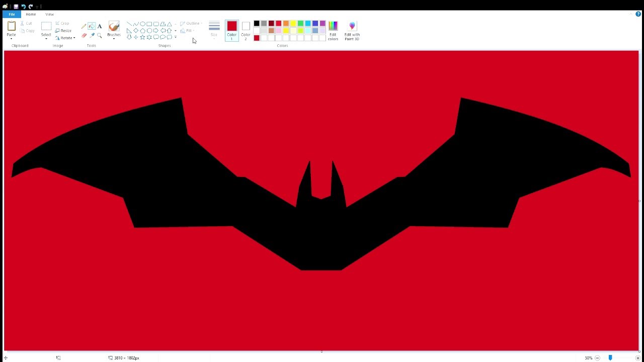The image size is (644, 362).
Task: Pick the gray color swatch in top row
Action: click(264, 24)
